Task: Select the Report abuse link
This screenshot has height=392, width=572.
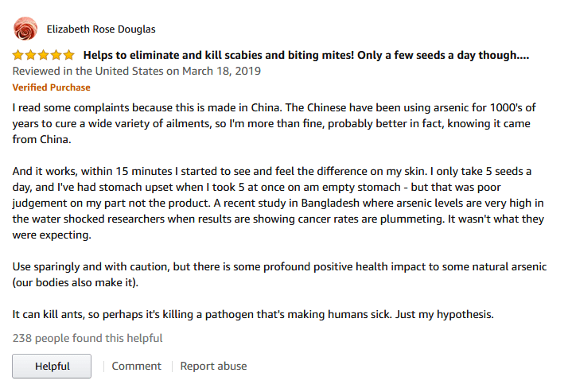Action: tap(213, 366)
